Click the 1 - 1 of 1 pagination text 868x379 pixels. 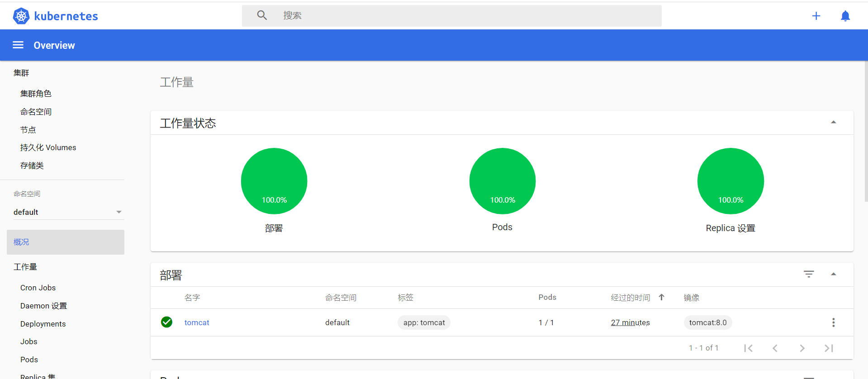pos(704,348)
